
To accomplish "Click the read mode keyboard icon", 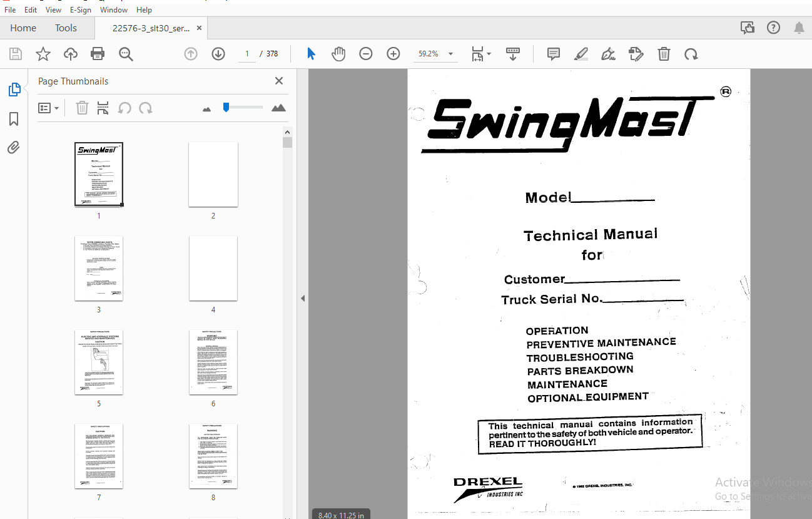I will [513, 54].
